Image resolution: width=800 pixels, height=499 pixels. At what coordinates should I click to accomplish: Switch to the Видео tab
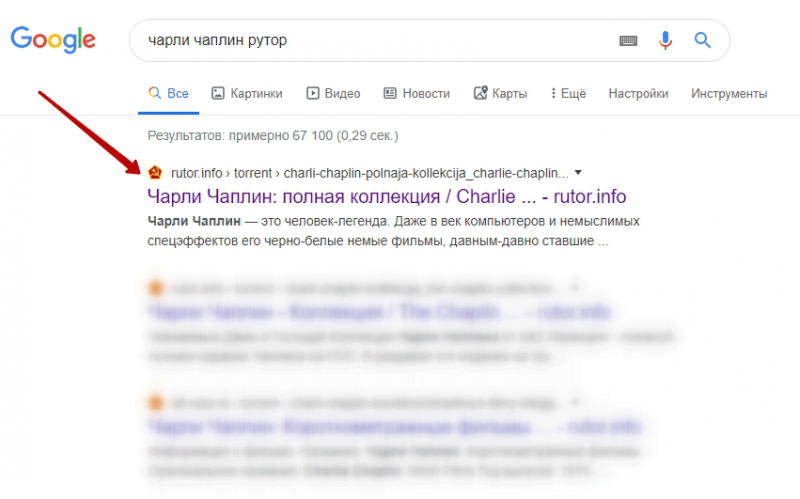(x=333, y=93)
